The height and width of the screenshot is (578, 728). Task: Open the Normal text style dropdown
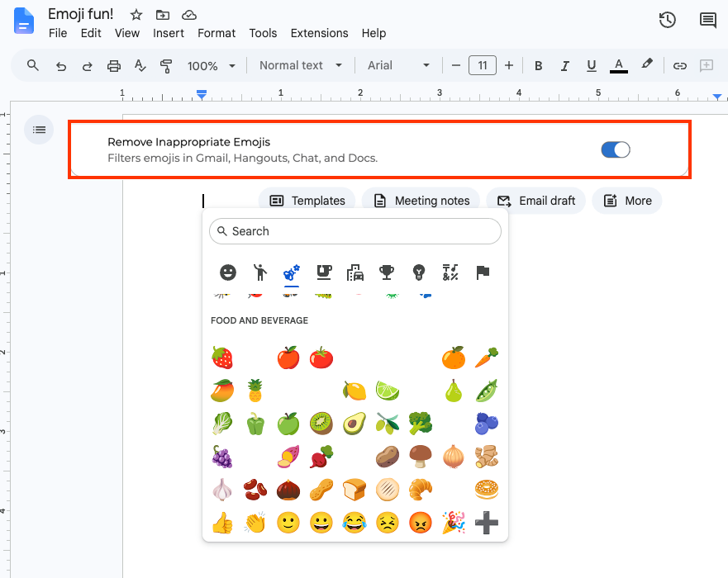(x=301, y=65)
